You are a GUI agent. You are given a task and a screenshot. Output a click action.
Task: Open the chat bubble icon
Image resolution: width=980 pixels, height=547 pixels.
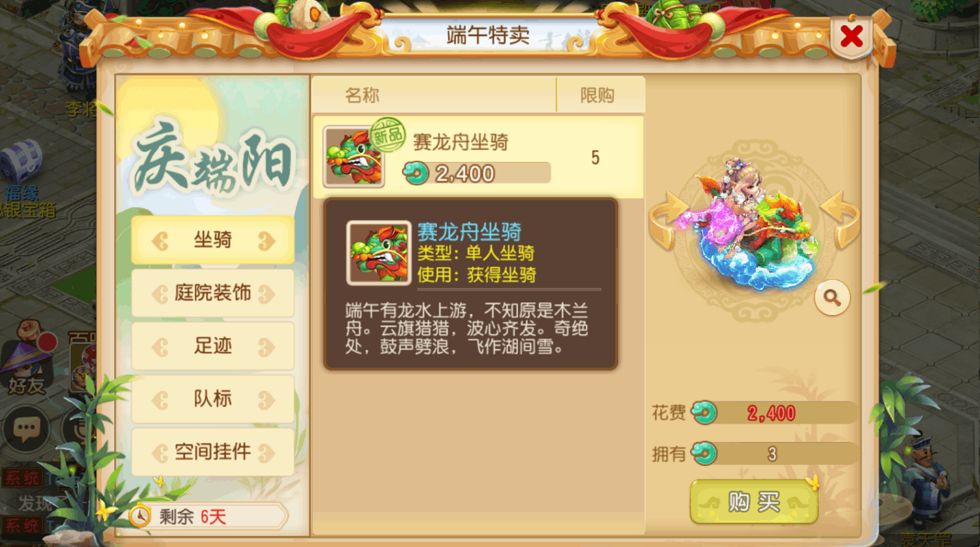(26, 430)
